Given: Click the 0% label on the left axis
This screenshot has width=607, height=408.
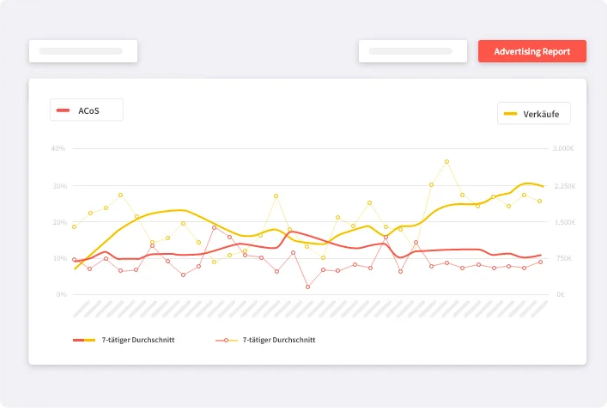Looking at the screenshot, I should (60, 295).
